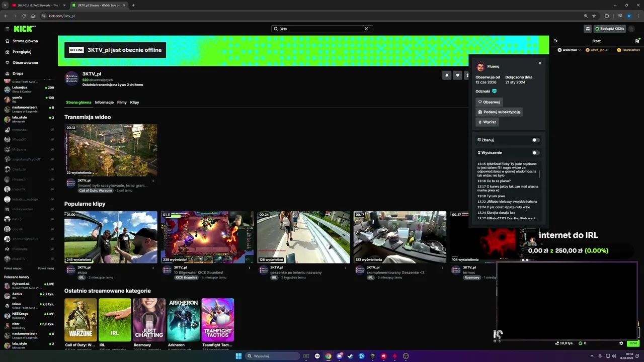Expand Chrome tab search dropdown
The height and width of the screenshot is (362, 644).
[5, 5]
